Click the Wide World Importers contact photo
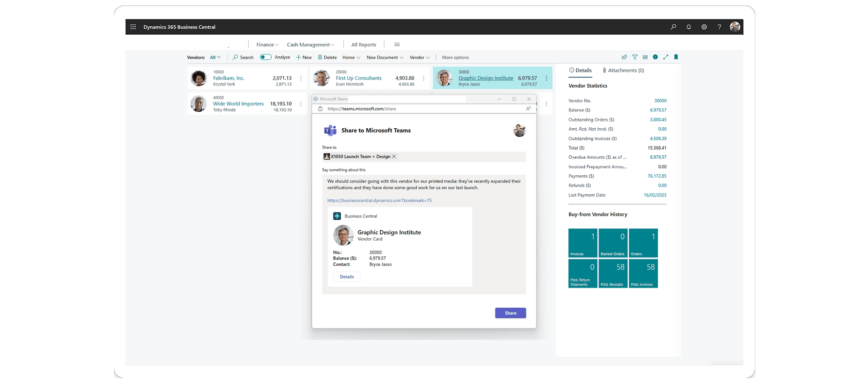Image resolution: width=868 pixels, height=384 pixels. pos(198,104)
